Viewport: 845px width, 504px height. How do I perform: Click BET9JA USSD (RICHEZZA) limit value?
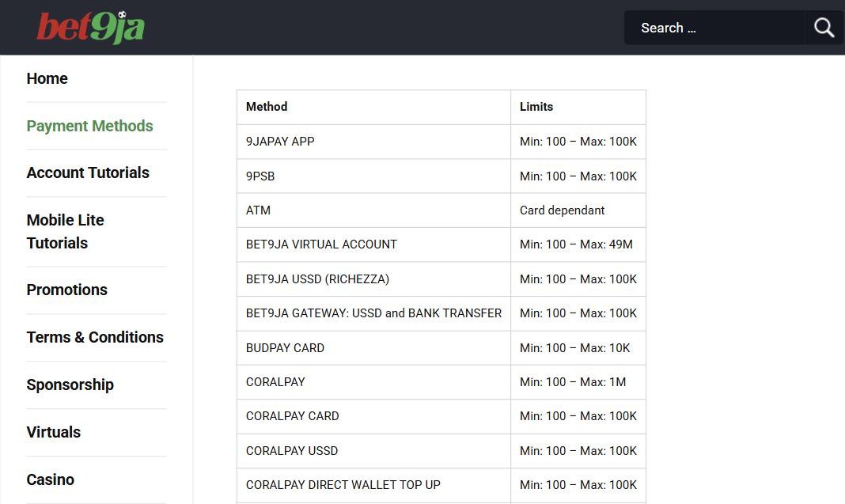click(x=578, y=279)
